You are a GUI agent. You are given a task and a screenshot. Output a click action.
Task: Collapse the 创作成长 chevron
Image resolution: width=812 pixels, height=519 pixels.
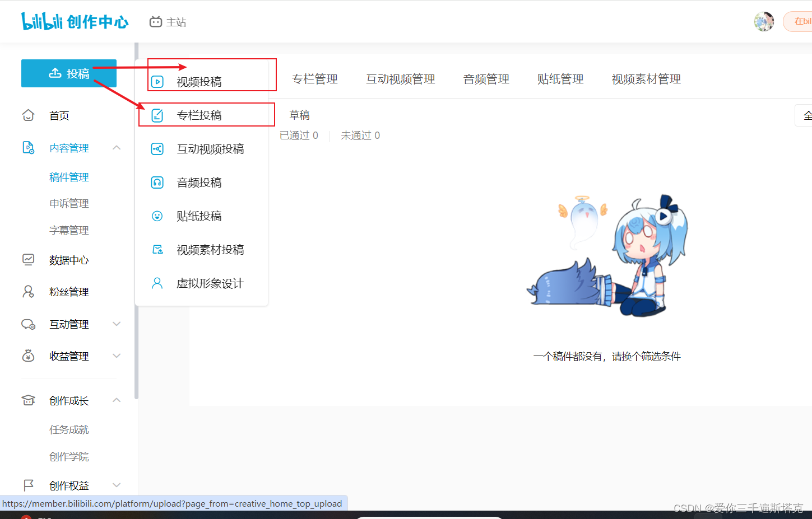point(117,400)
